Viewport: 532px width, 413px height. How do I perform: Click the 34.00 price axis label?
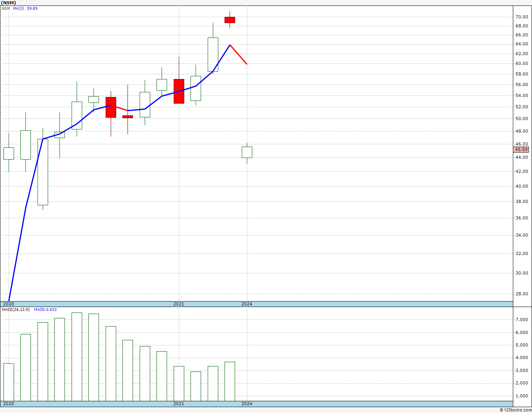coord(521,235)
